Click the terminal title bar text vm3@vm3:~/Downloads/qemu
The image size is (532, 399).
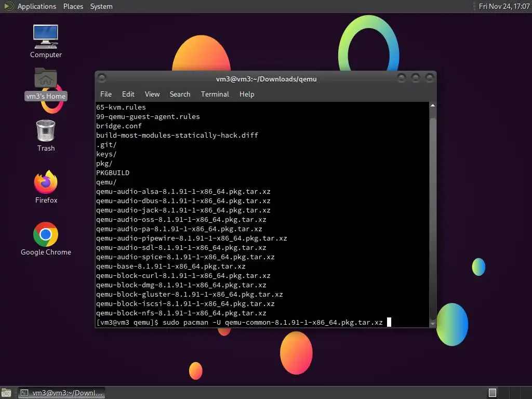tap(267, 79)
